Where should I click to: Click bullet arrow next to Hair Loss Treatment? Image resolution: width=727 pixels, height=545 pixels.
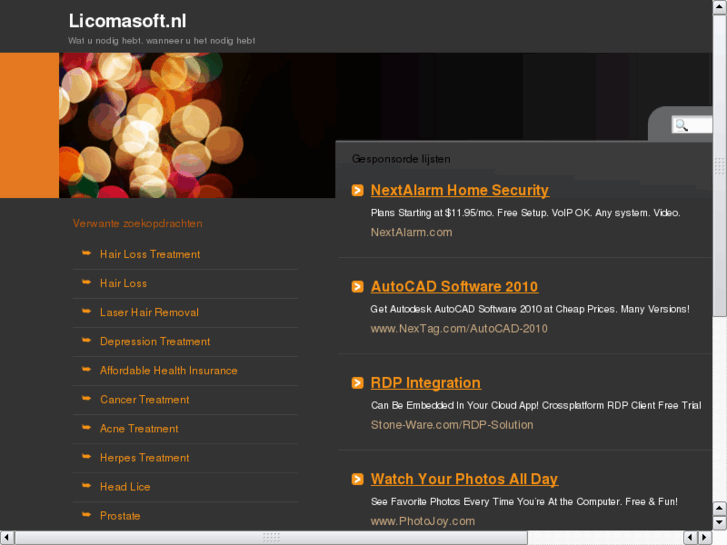(x=87, y=253)
